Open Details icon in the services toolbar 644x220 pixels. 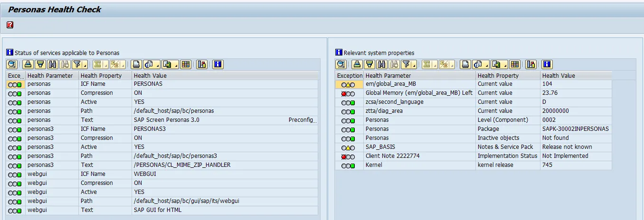12,64
